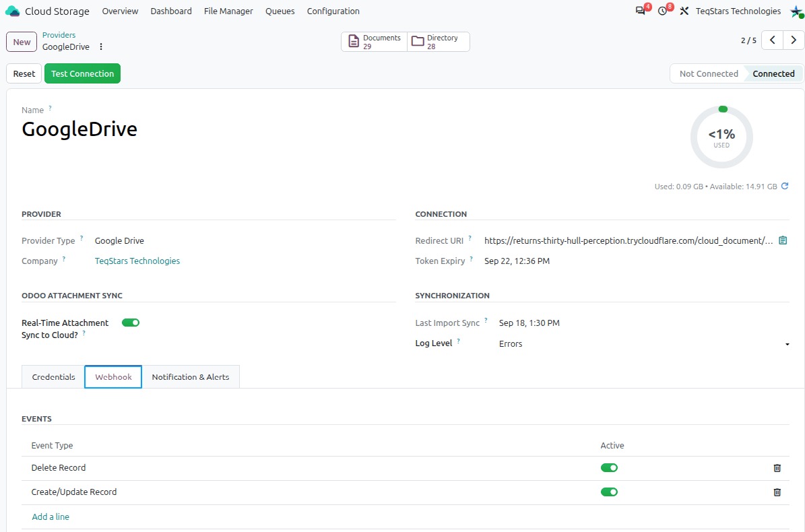Switch to the Notification & Alerts tab
The width and height of the screenshot is (805, 532).
tap(191, 377)
